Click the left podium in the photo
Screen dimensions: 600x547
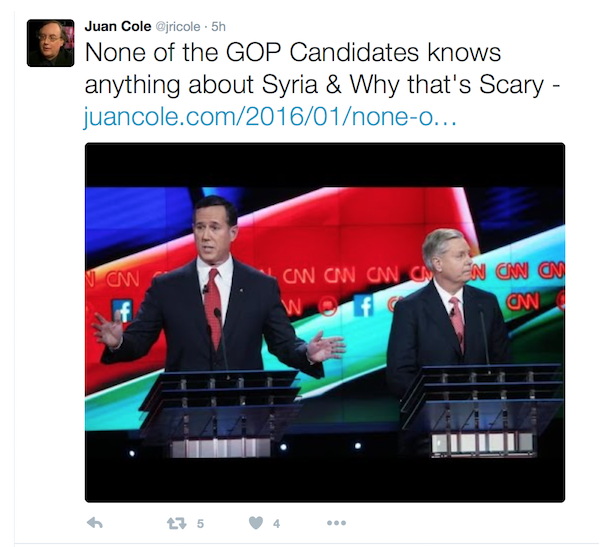(x=220, y=413)
